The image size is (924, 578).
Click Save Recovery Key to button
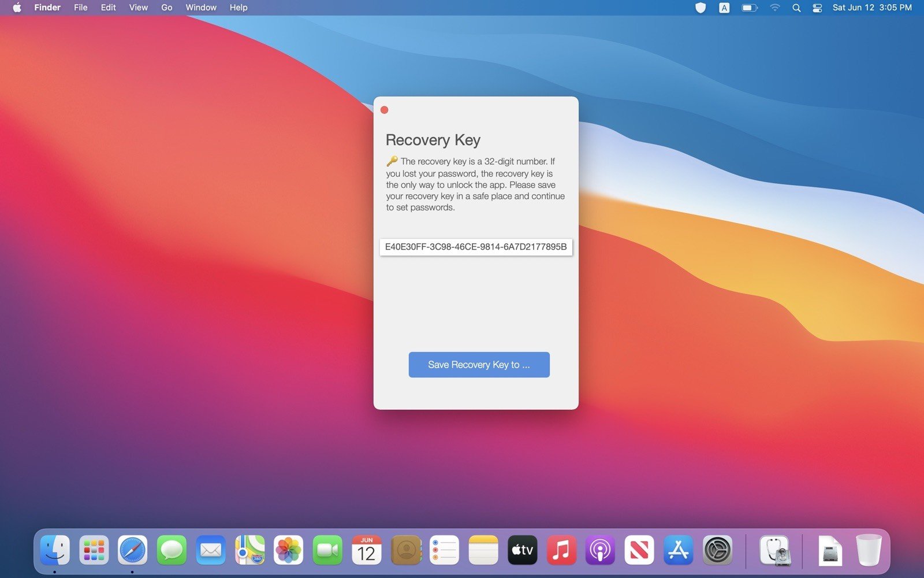point(479,365)
